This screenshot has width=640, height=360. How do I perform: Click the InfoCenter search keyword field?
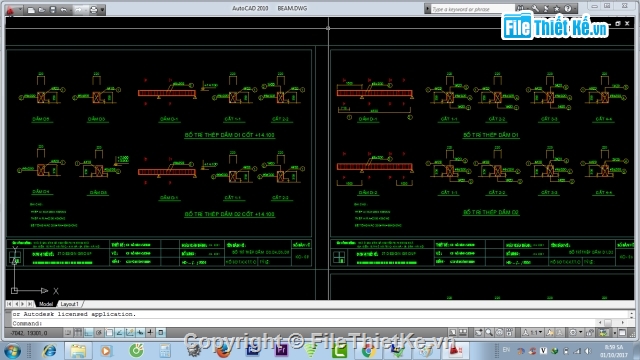click(x=473, y=9)
